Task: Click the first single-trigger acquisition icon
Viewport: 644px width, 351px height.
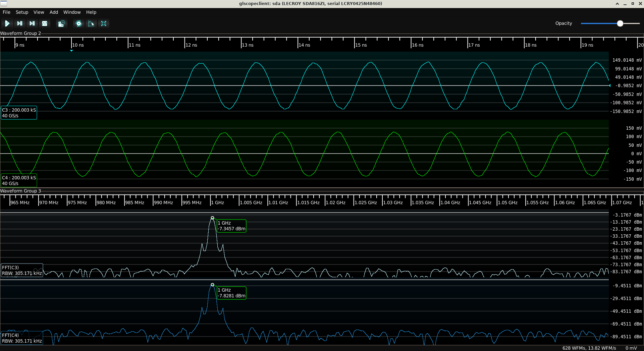Action: (x=19, y=23)
